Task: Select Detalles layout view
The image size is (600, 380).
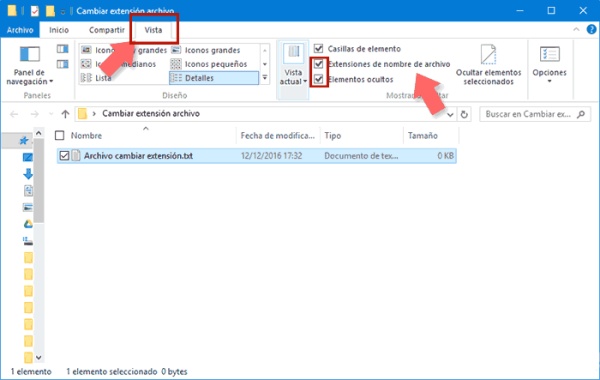Action: click(x=214, y=78)
